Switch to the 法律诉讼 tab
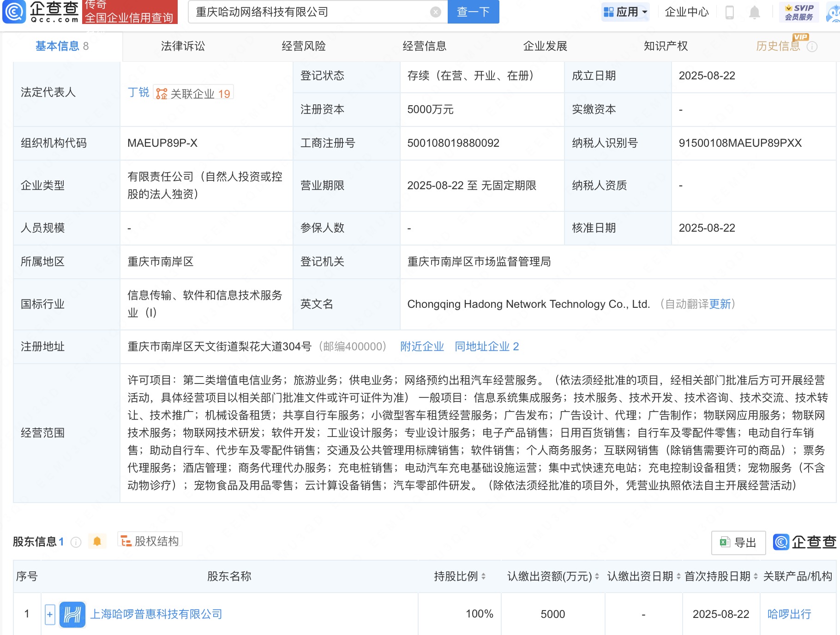 pos(183,46)
